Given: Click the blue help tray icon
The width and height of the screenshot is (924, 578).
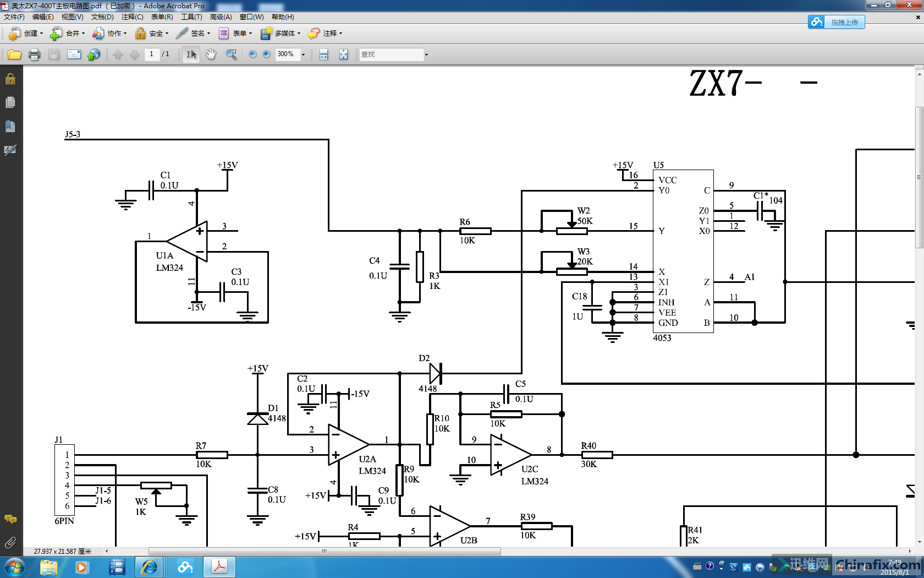Looking at the screenshot, I should (x=710, y=566).
